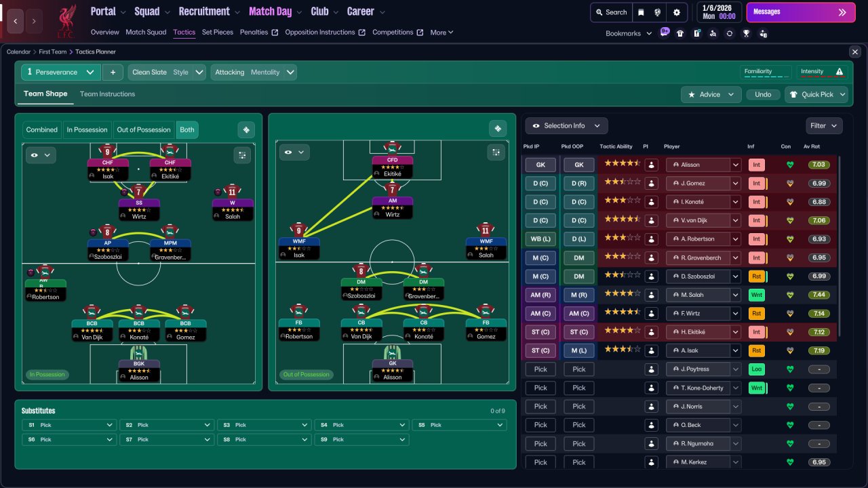Click the circular refresh bookmark shortcut icon
The image size is (868, 488).
[730, 33]
